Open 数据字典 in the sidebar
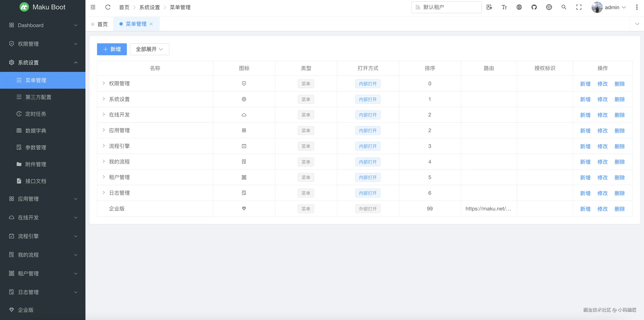This screenshot has height=320, width=644. (x=36, y=131)
